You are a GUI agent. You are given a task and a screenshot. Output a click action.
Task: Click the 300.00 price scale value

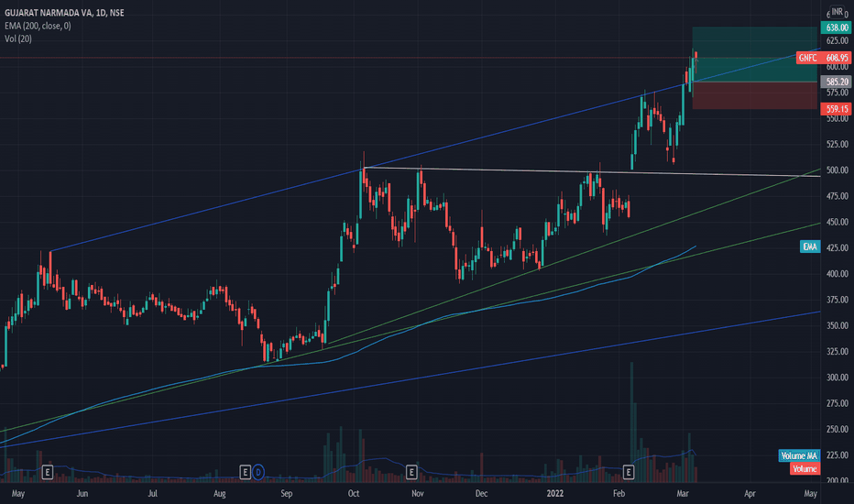(838, 377)
